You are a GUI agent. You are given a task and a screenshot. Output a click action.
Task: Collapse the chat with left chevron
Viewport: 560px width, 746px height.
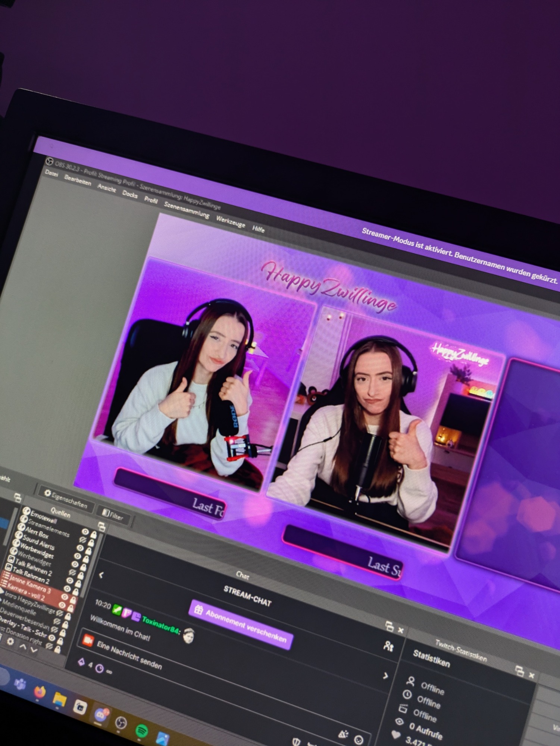pyautogui.click(x=101, y=575)
